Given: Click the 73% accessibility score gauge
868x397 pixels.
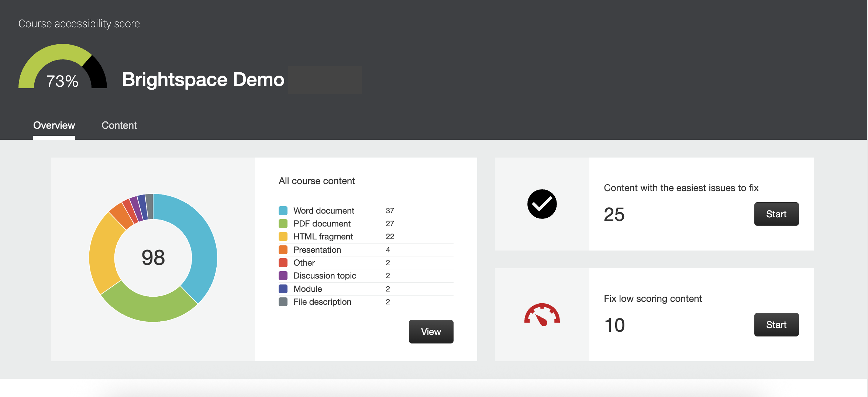Looking at the screenshot, I should (63, 66).
